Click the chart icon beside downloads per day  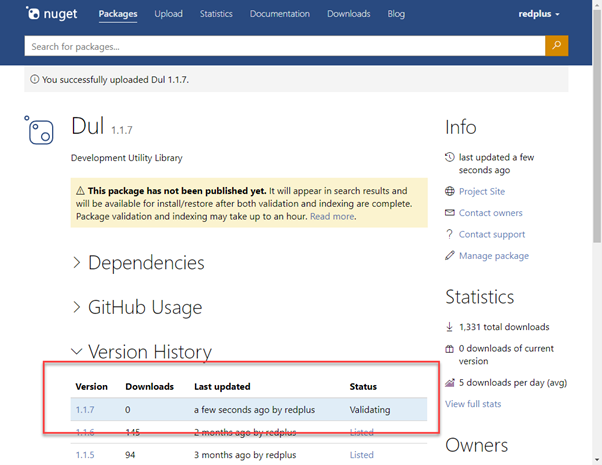point(450,382)
